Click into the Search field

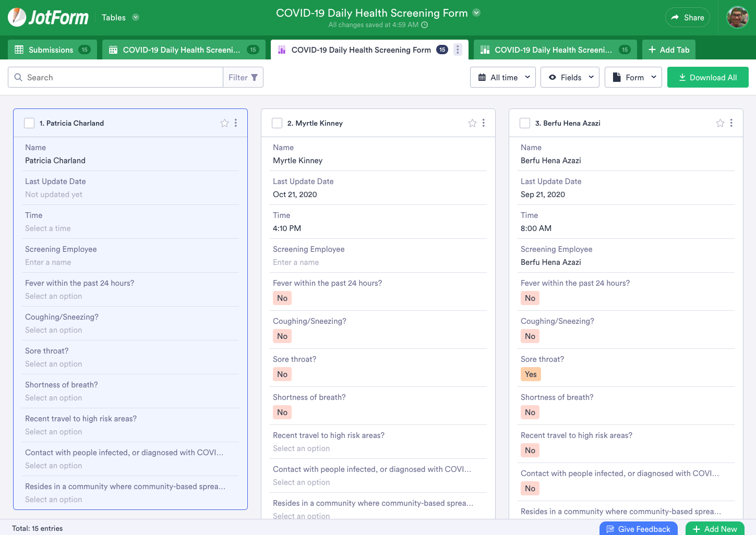pos(120,77)
